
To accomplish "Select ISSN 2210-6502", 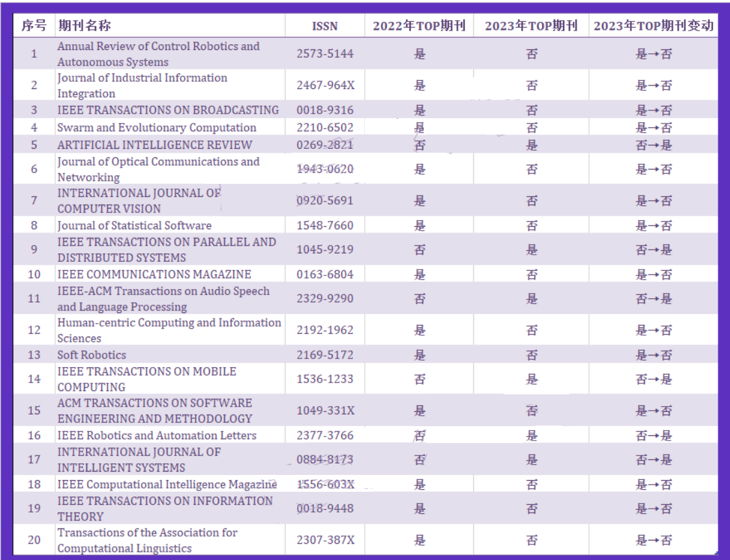I will [x=325, y=128].
